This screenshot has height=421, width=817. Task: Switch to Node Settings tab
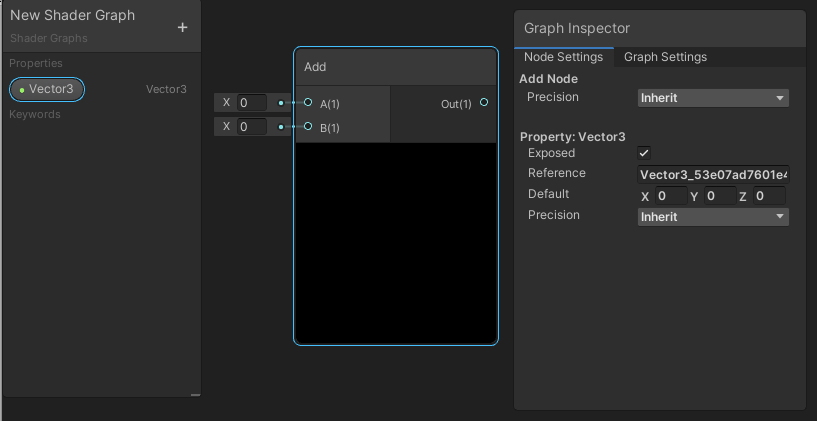click(x=563, y=57)
